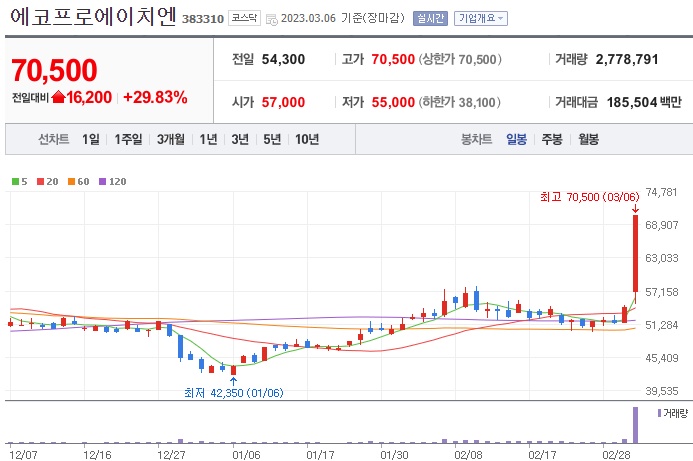Click the tall red 03/06 candlestick
The image size is (693, 461).
636,253
